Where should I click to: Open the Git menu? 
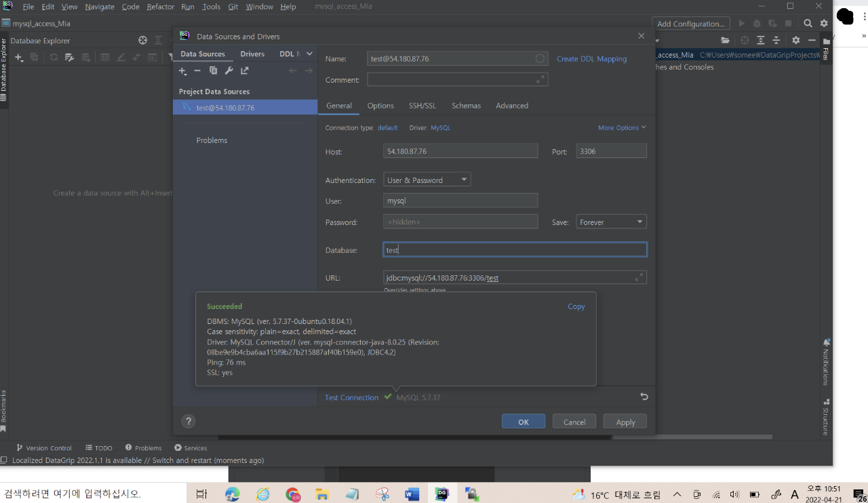tap(233, 7)
